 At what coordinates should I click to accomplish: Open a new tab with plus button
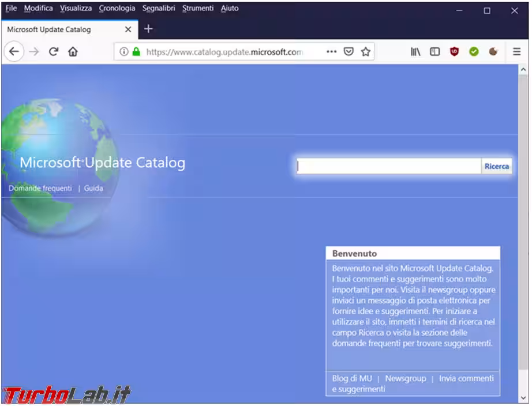(x=148, y=29)
